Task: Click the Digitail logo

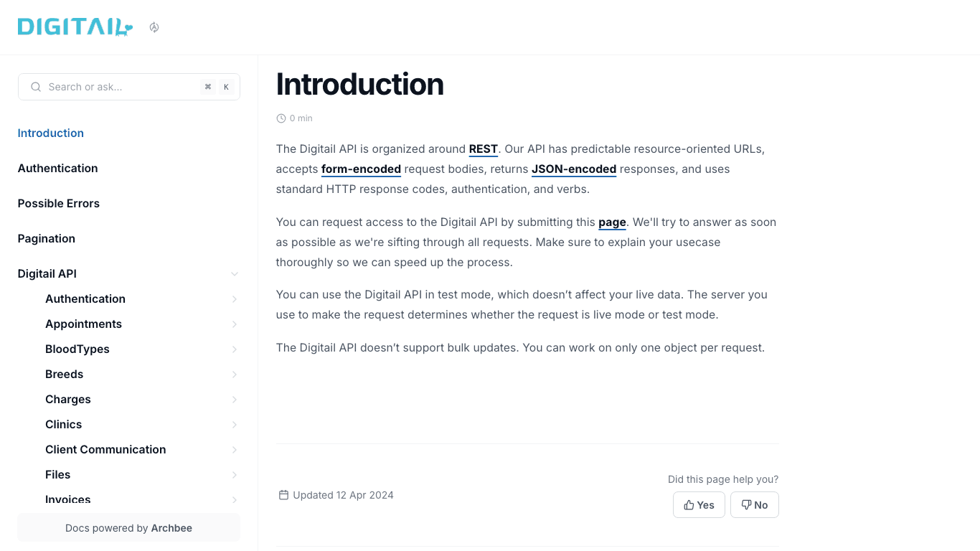Action: [75, 27]
